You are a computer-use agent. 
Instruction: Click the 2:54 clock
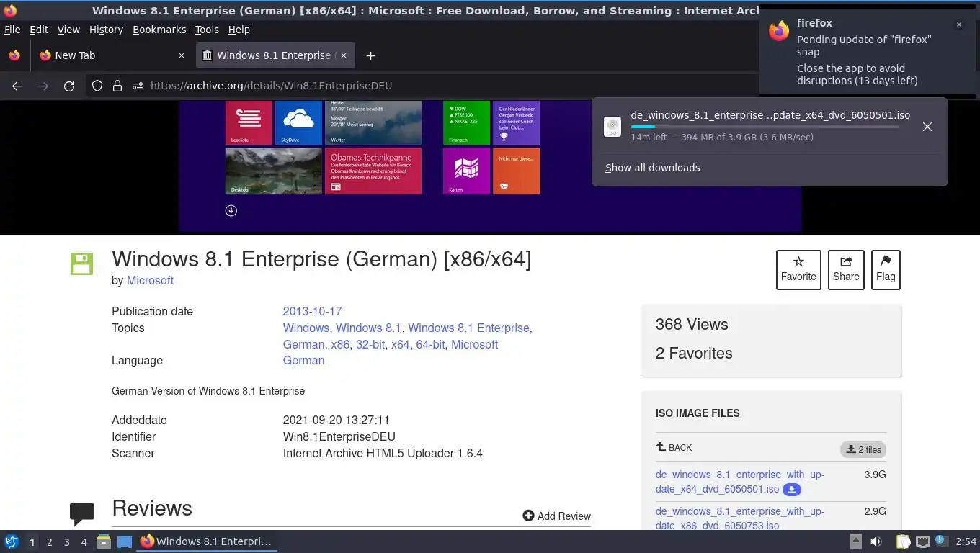click(x=966, y=541)
